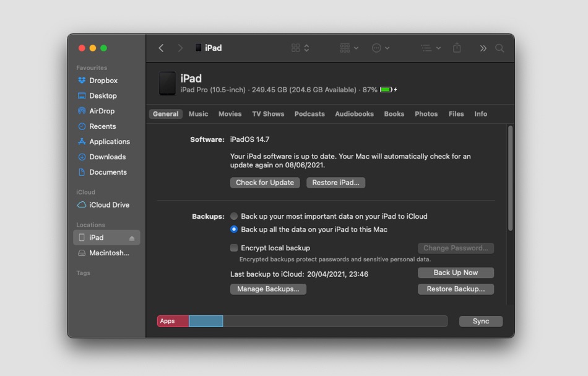Switch to icon grid view

pos(295,48)
